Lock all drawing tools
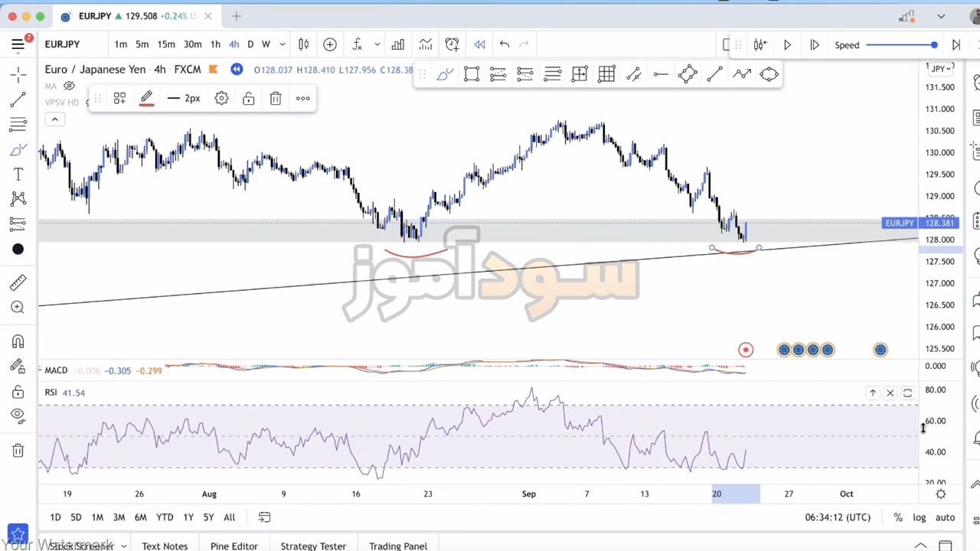 click(18, 392)
